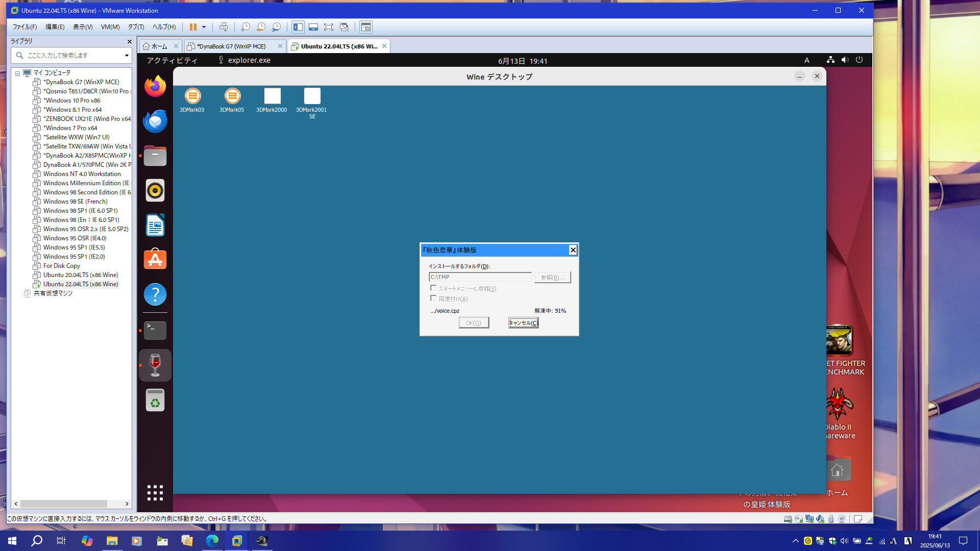Open the Ubuntu power menu icon
The image size is (980, 551).
[x=860, y=60]
